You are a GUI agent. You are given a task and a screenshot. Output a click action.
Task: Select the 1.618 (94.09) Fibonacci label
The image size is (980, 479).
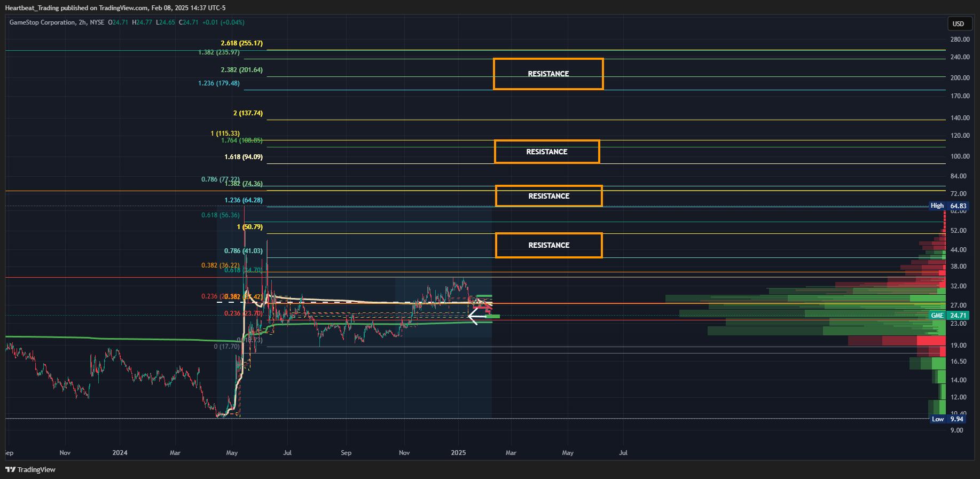coord(244,157)
